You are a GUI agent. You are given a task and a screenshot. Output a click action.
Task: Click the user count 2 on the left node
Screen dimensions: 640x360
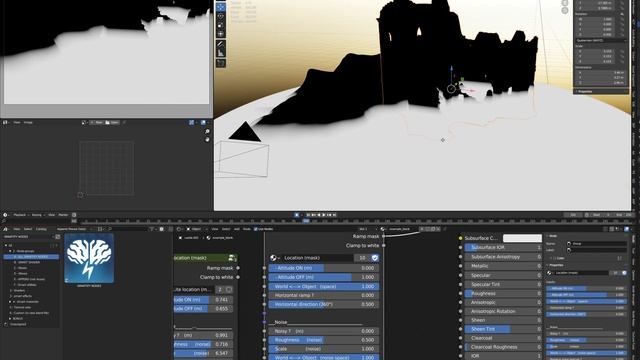220,289
